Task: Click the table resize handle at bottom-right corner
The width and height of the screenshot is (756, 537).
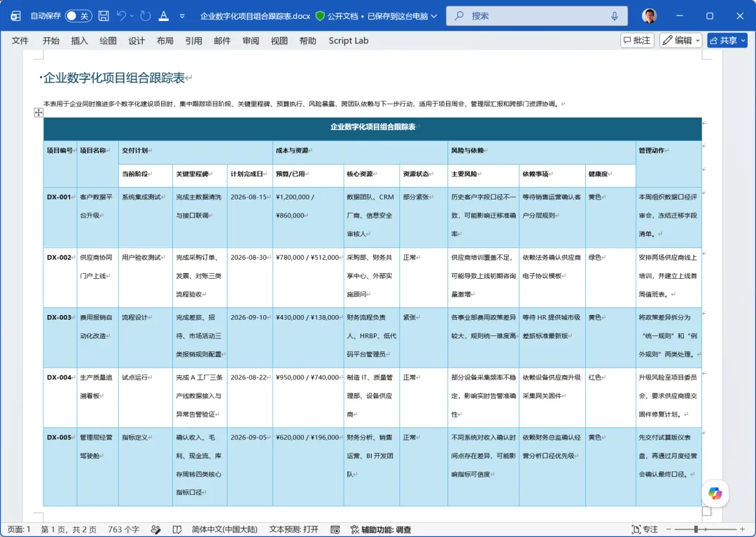Action: click(x=707, y=512)
